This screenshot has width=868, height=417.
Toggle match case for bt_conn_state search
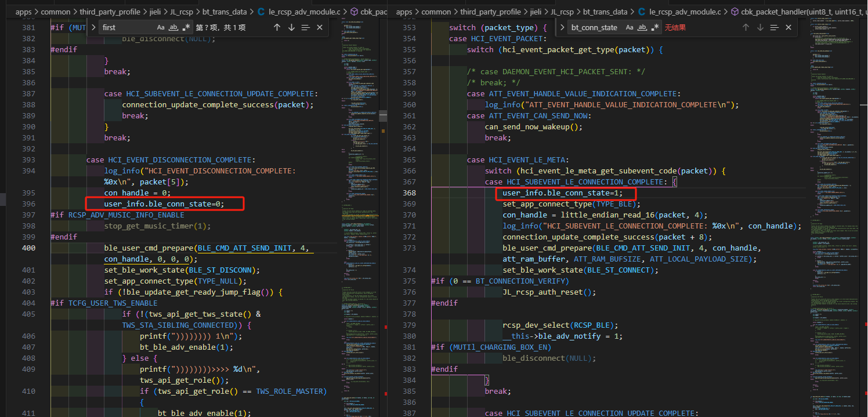tap(630, 27)
